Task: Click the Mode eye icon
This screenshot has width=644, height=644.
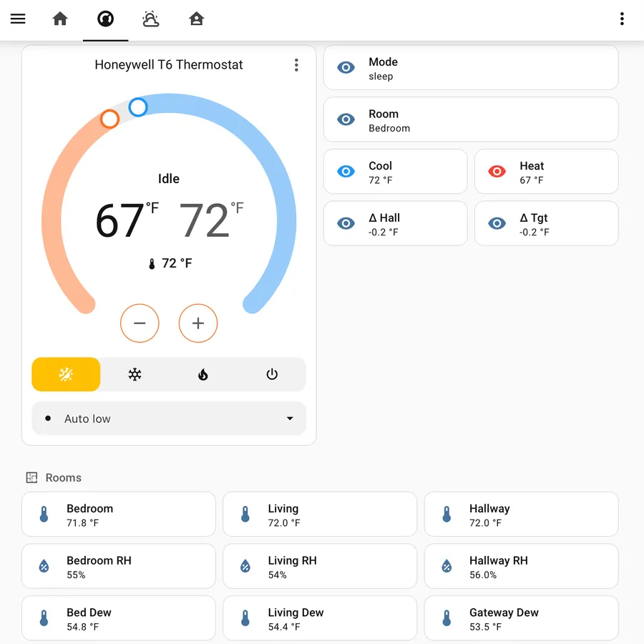Action: (346, 67)
